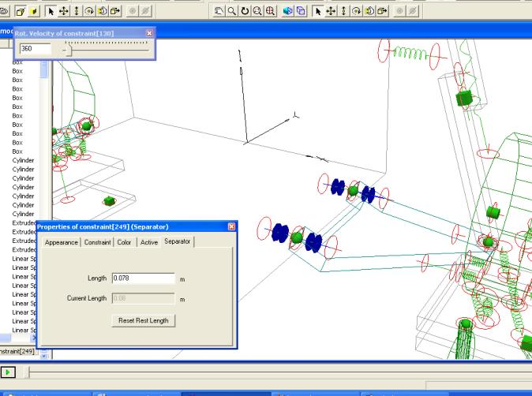Image resolution: width=532 pixels, height=396 pixels.
Task: Click the Length input field showing 0.078
Action: [143, 278]
